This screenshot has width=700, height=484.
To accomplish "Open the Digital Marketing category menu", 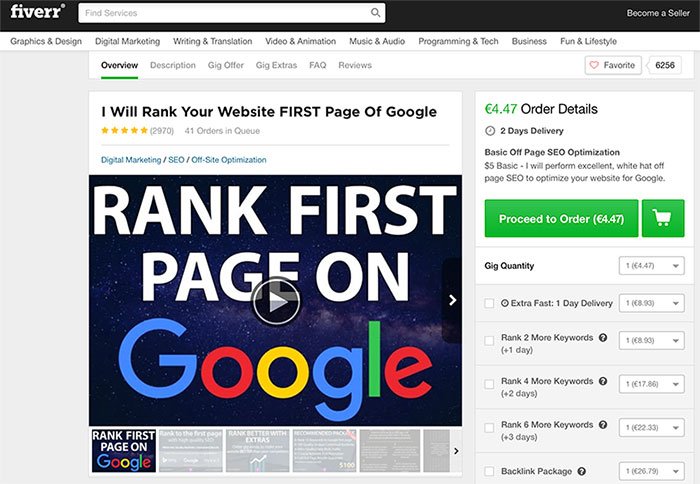I will click(x=127, y=41).
